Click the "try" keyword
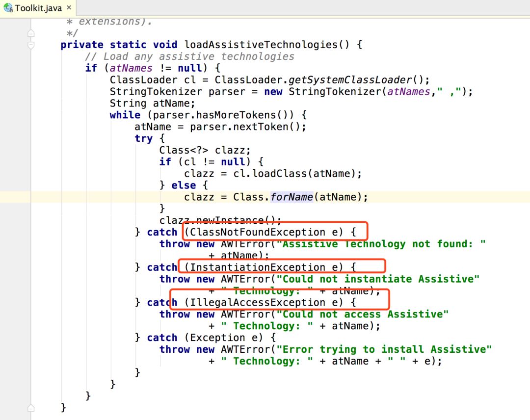This screenshot has width=530, height=420. (x=143, y=138)
